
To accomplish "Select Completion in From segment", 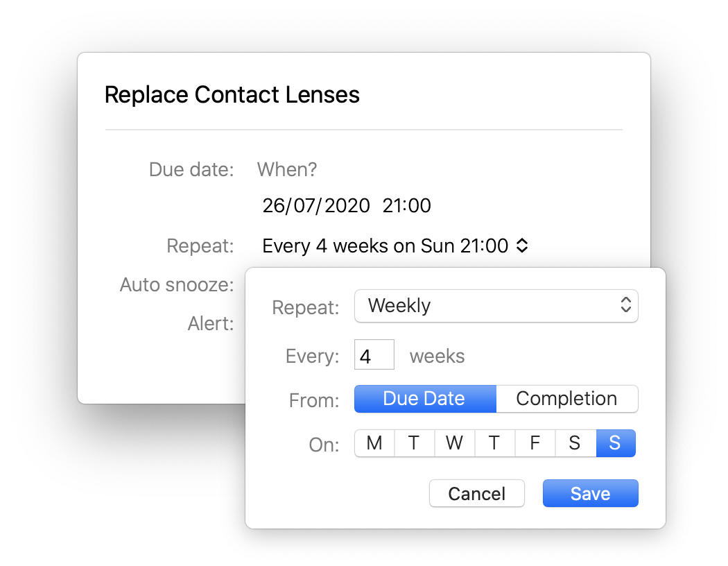I will [567, 399].
